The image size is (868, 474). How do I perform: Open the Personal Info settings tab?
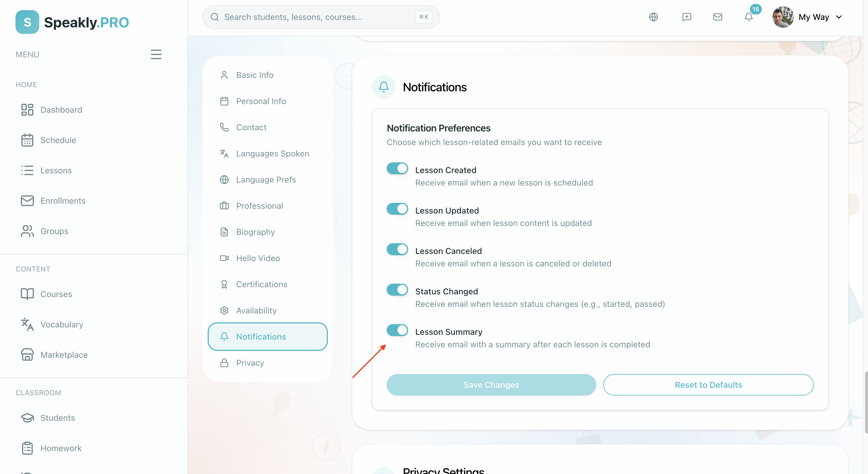tap(267, 101)
